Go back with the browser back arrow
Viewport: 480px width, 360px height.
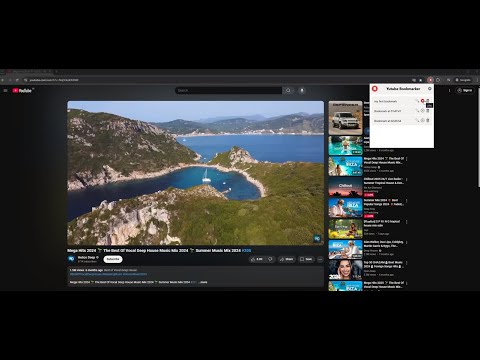click(x=3, y=80)
